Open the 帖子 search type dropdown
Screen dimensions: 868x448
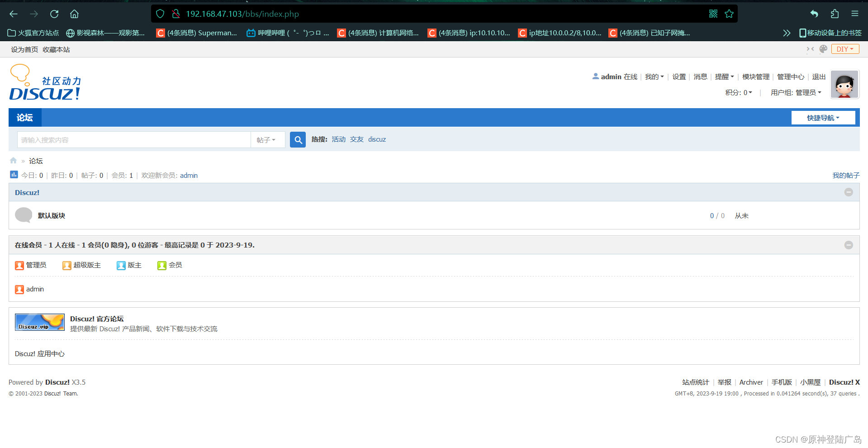267,140
